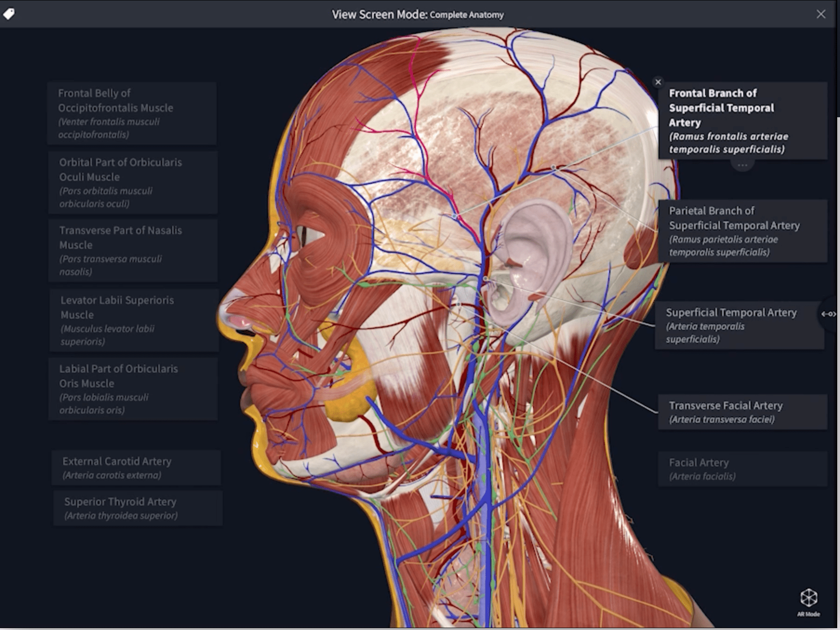Image resolution: width=840 pixels, height=630 pixels.
Task: Click the tag icon in top-left corner
Action: (9, 14)
